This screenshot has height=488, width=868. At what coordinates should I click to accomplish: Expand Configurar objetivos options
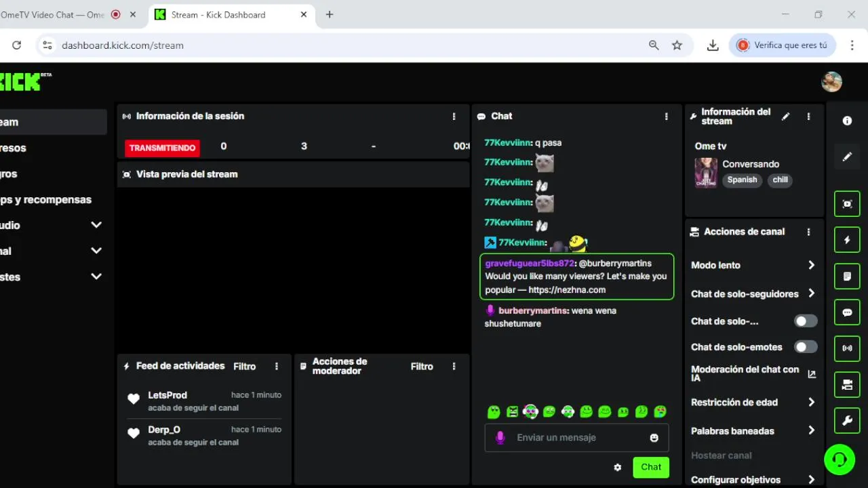tap(753, 479)
